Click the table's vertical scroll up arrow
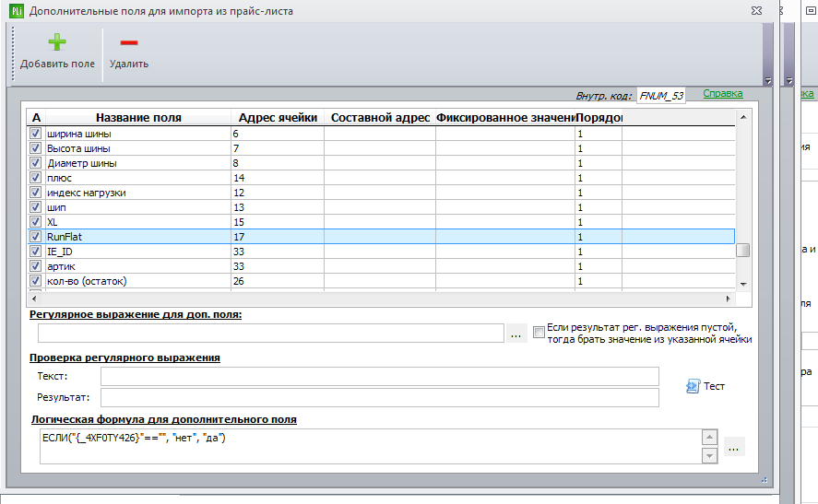The height and width of the screenshot is (504, 818). (743, 117)
